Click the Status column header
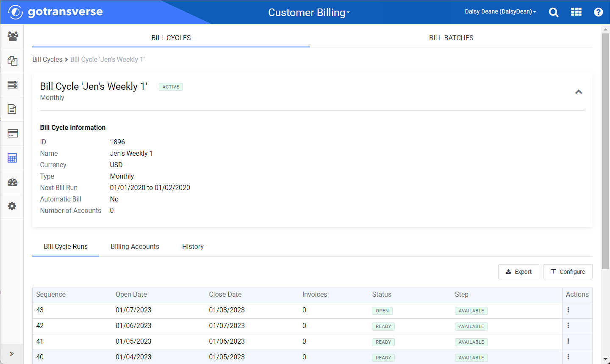610x364 pixels. pos(382,295)
